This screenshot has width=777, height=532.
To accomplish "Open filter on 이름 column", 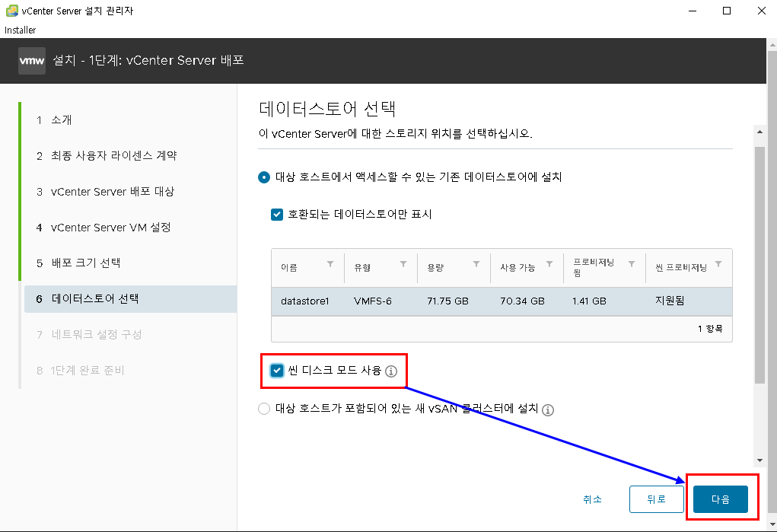I will point(330,264).
